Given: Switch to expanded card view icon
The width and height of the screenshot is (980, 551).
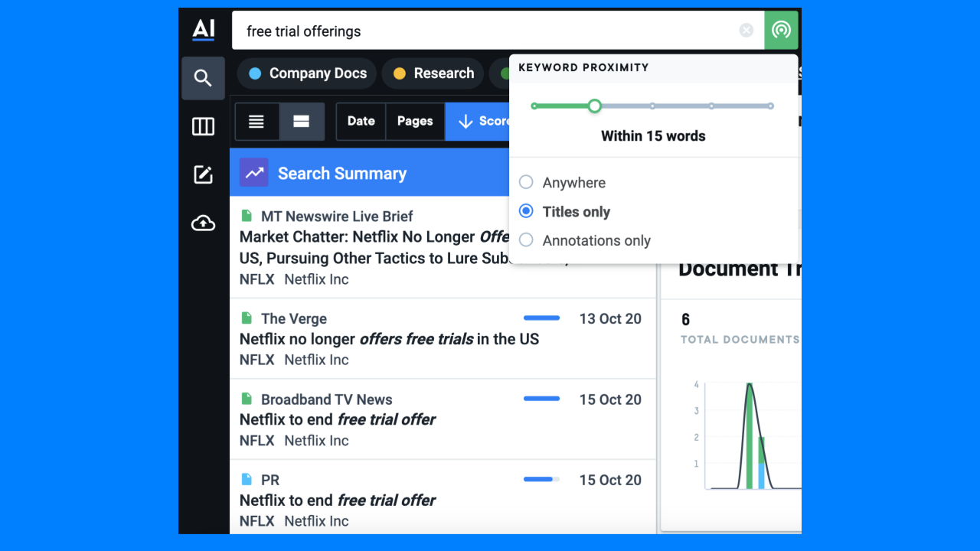Looking at the screenshot, I should [302, 122].
